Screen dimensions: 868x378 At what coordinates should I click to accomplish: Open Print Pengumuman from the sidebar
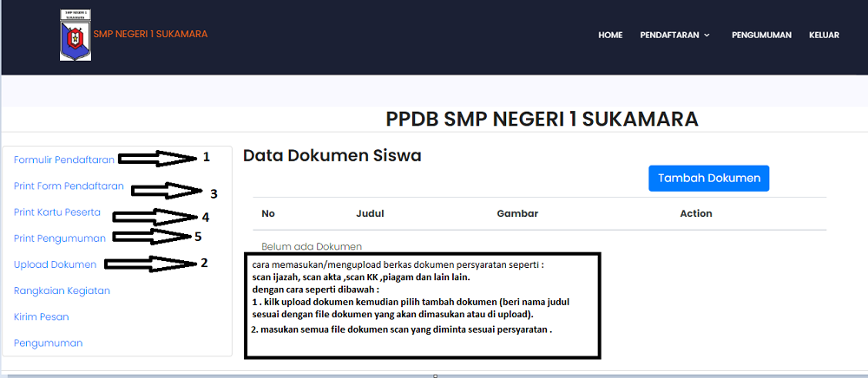tap(60, 238)
